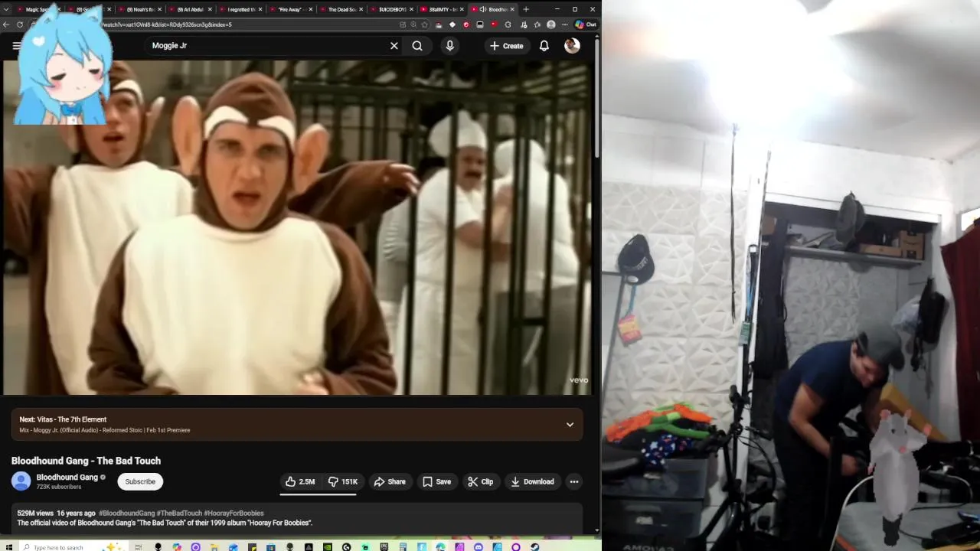Open YouTube notifications bell
Screen dimensions: 980x551
[544, 46]
